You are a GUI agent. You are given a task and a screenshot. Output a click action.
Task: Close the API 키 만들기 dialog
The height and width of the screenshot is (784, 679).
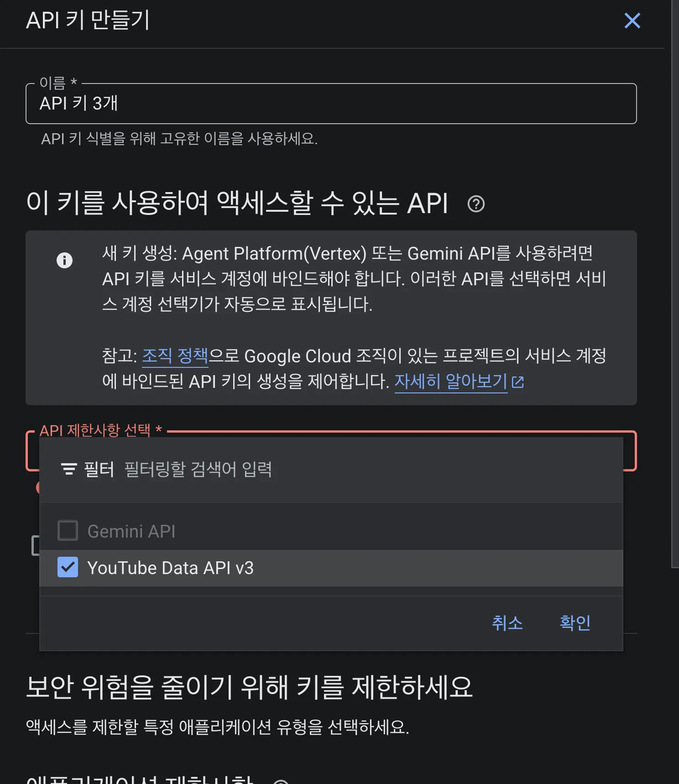(x=632, y=21)
